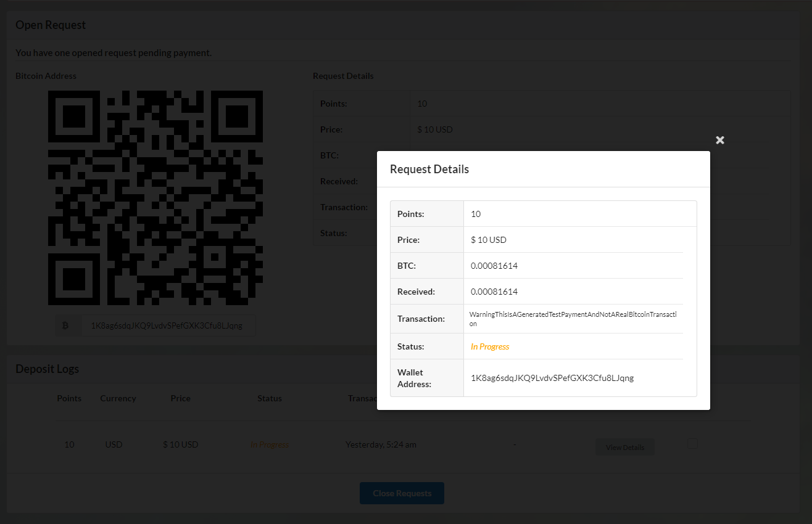Click the modal's Wallet Address label
Image resolution: width=812 pixels, height=524 pixels.
(x=415, y=378)
